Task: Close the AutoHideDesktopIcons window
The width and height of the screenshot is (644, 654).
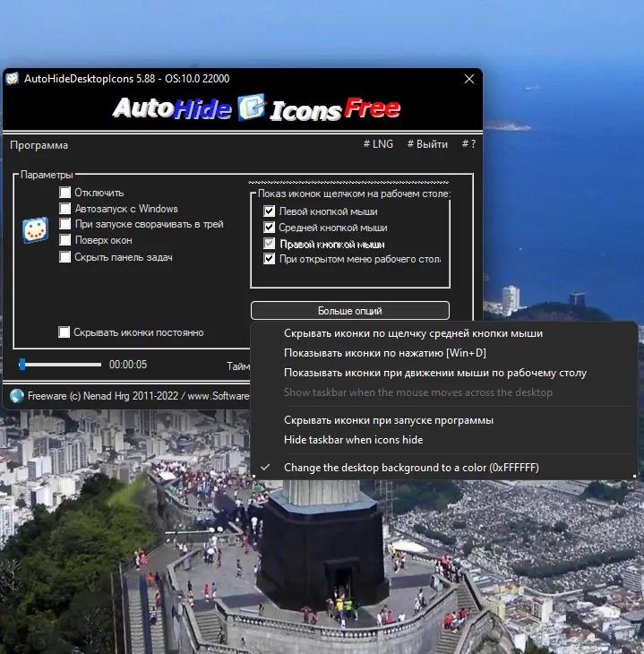Action: (x=469, y=79)
